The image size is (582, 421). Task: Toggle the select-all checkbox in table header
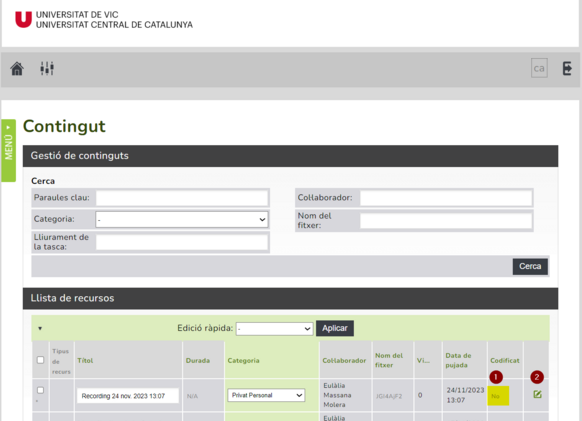[40, 360]
